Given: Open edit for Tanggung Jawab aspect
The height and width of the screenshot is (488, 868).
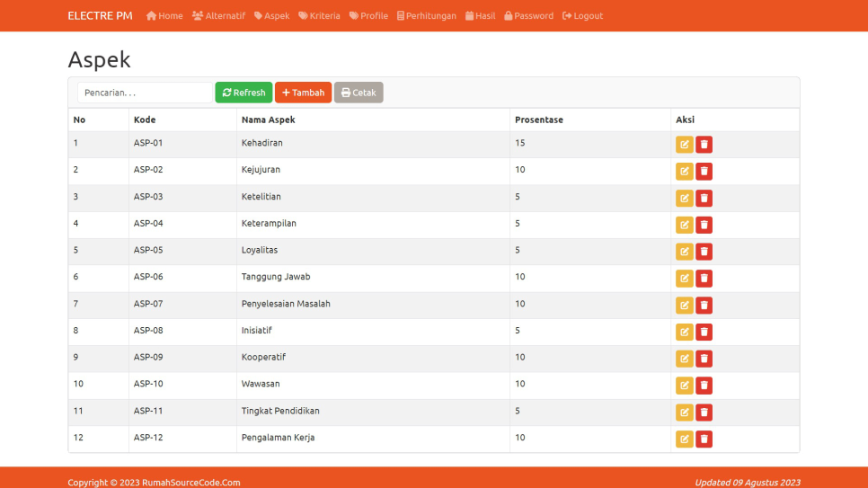Looking at the screenshot, I should [x=684, y=279].
